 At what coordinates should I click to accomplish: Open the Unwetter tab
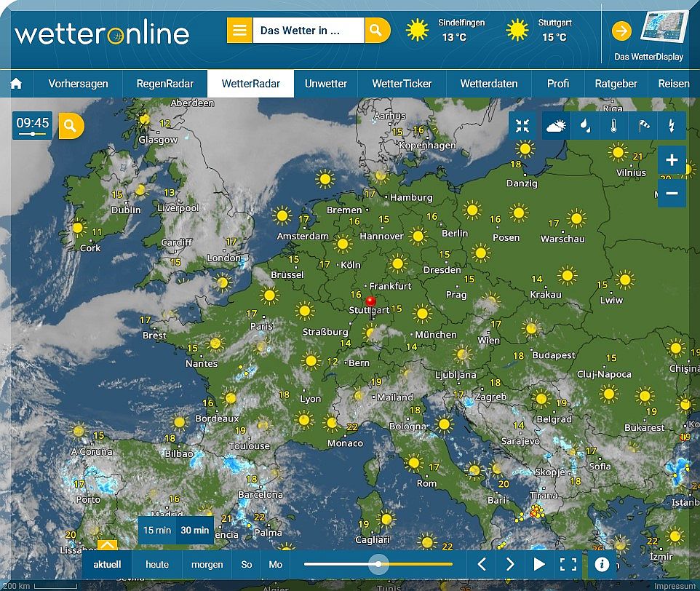click(x=326, y=84)
